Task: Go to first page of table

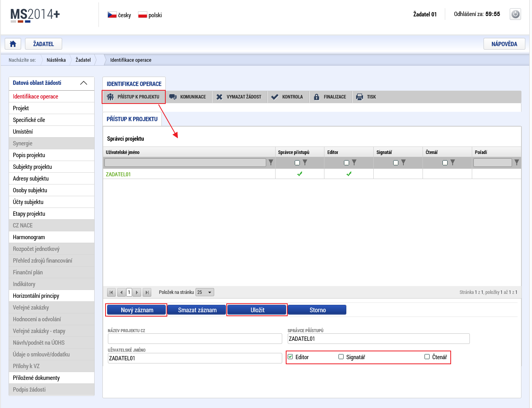Action: pyautogui.click(x=111, y=292)
